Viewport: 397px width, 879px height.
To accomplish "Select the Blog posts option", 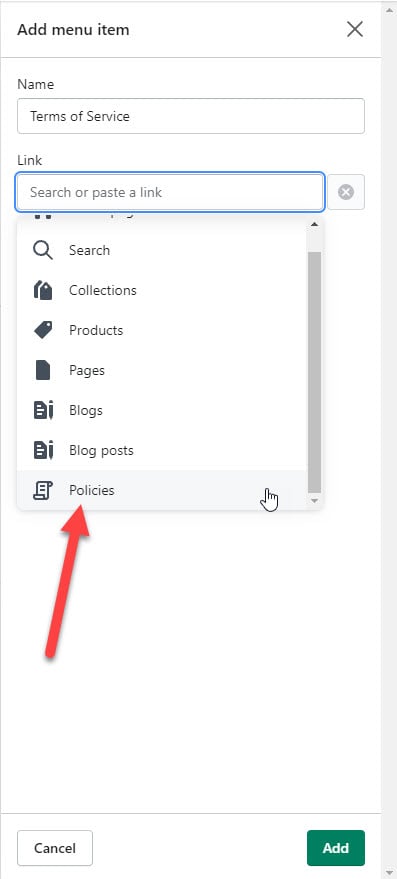I will (163, 450).
